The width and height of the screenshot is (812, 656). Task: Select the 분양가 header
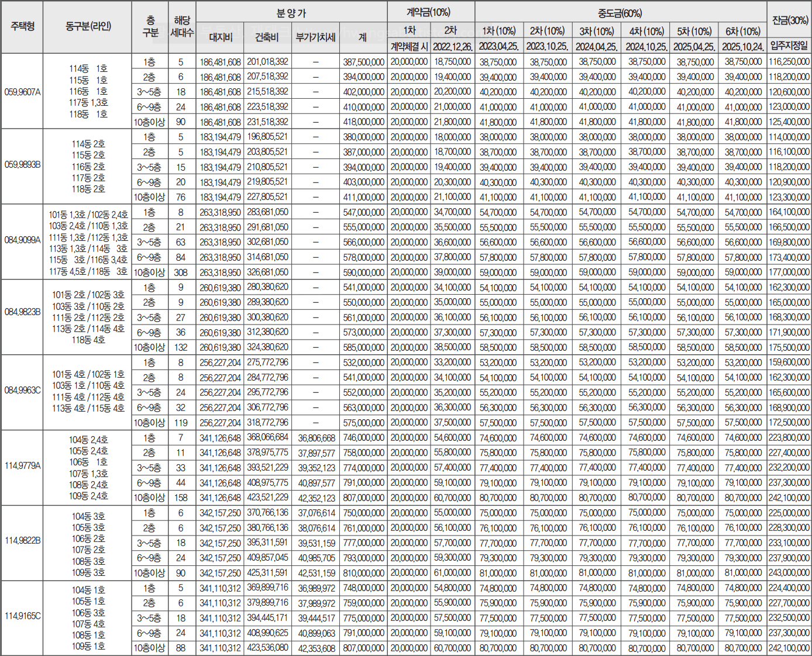point(291,12)
